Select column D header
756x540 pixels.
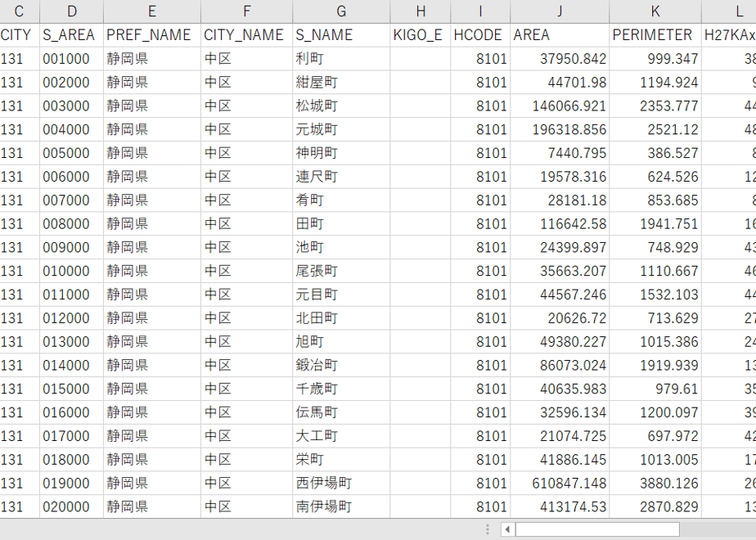71,11
